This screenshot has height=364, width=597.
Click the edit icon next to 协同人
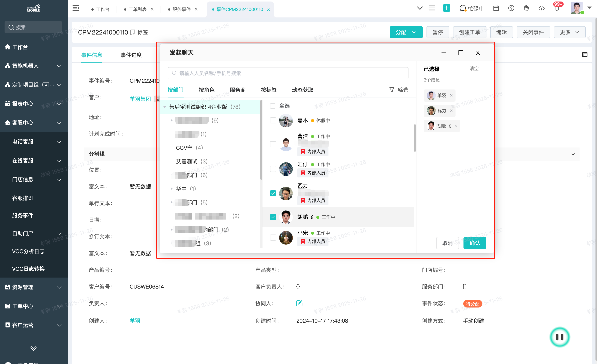(x=299, y=303)
